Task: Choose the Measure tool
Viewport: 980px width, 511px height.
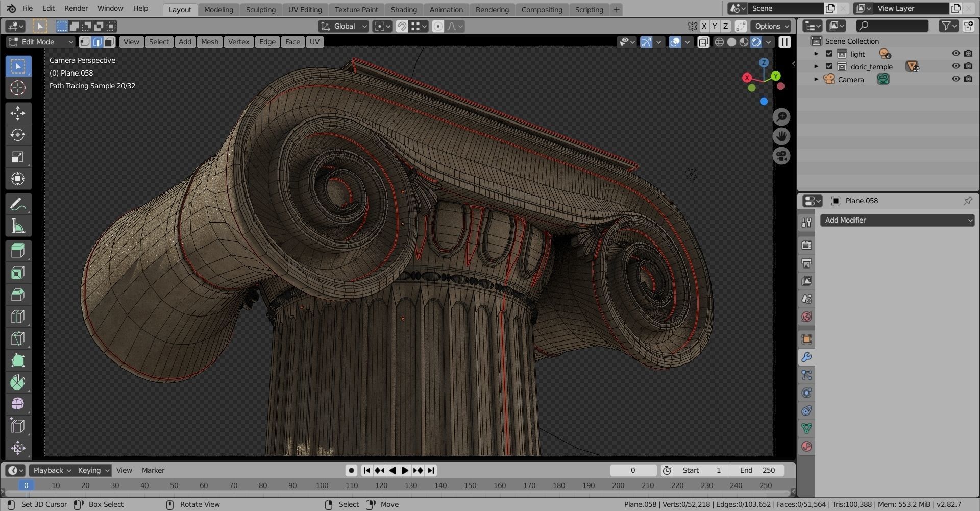Action: point(18,226)
